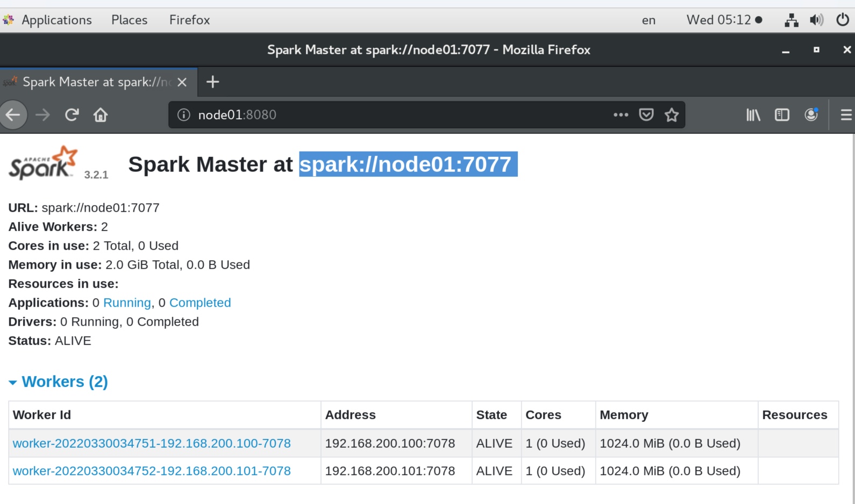Bookmark this page with the star
The height and width of the screenshot is (504, 855).
tap(672, 114)
